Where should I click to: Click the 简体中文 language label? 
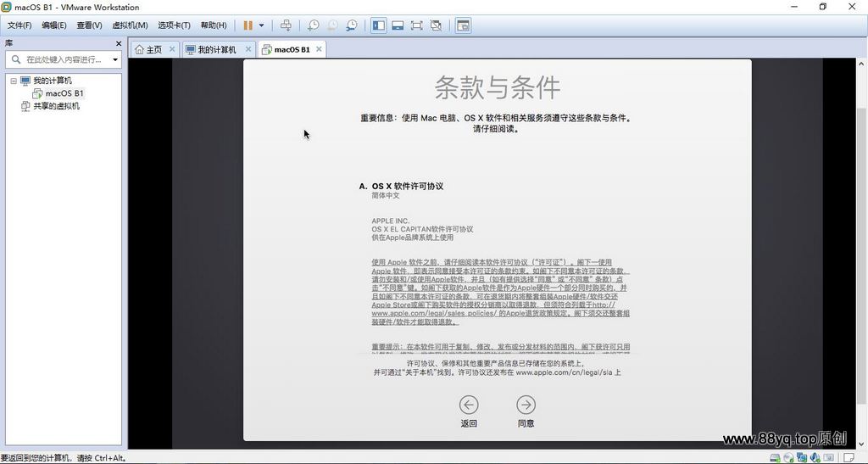pos(386,195)
